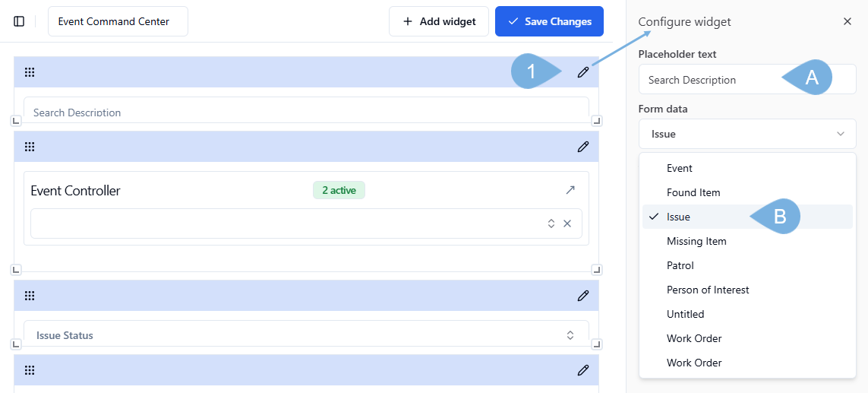Click the Form data label

(663, 109)
